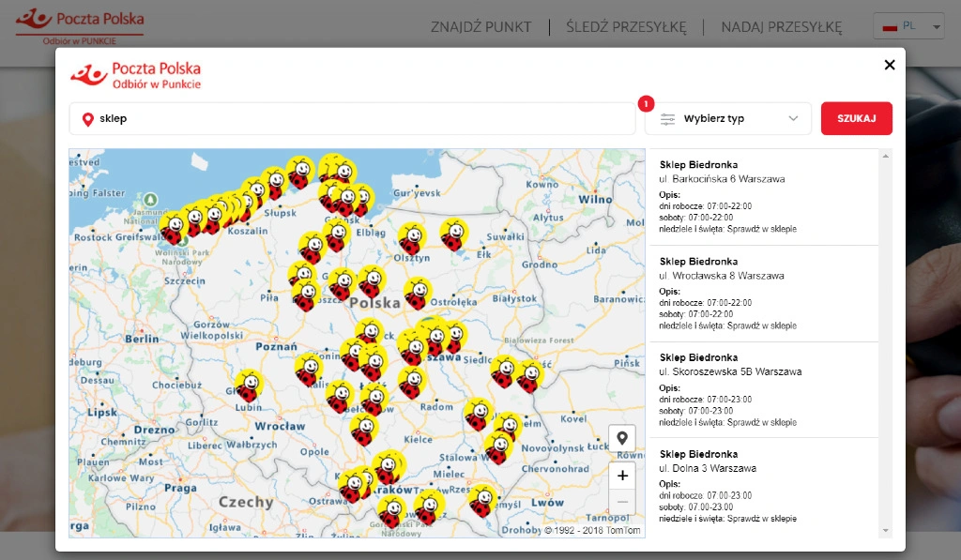Click the map locate-me pin button

[x=622, y=438]
